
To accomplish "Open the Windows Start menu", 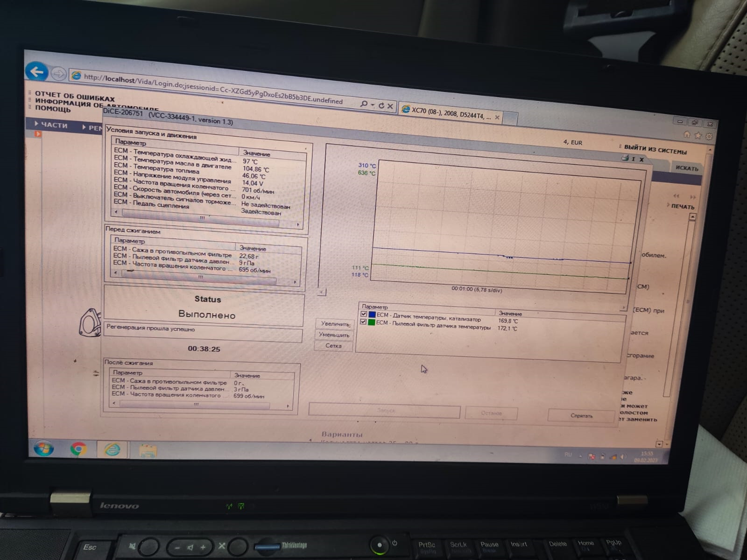I will (x=43, y=448).
